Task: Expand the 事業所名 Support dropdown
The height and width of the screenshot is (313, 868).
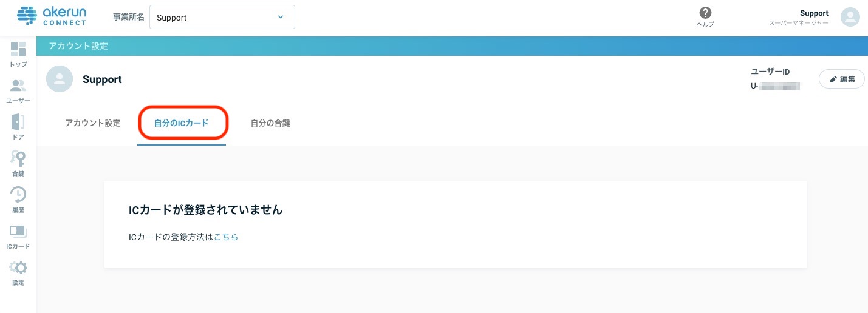Action: coord(222,17)
